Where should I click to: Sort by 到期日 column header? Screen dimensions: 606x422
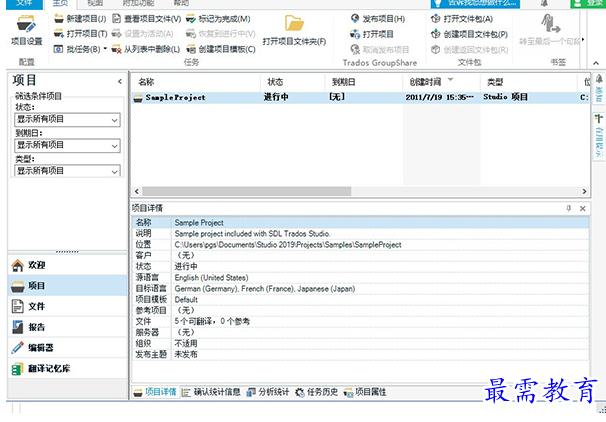coord(364,82)
